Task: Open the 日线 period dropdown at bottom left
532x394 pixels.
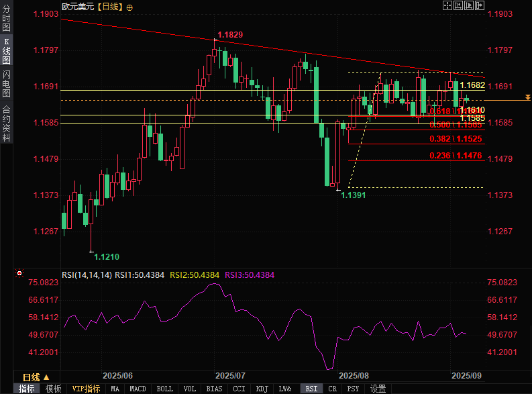Action: click(x=36, y=377)
